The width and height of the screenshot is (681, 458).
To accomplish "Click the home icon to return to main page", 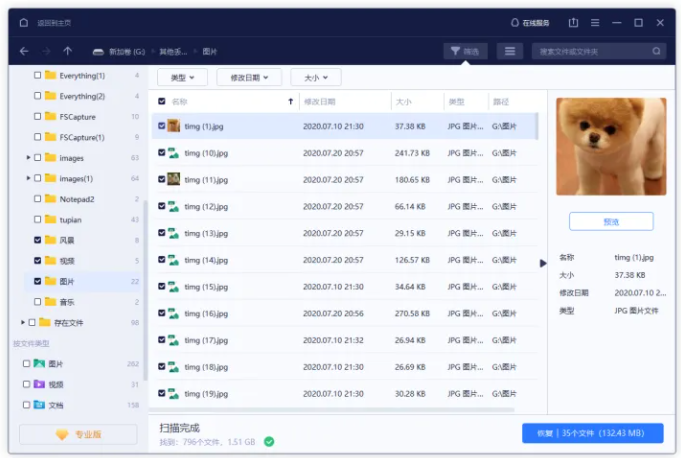I will 24,23.
